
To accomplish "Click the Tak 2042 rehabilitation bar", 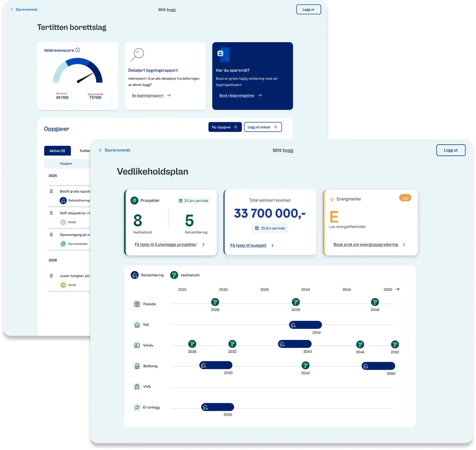I will pyautogui.click(x=305, y=325).
